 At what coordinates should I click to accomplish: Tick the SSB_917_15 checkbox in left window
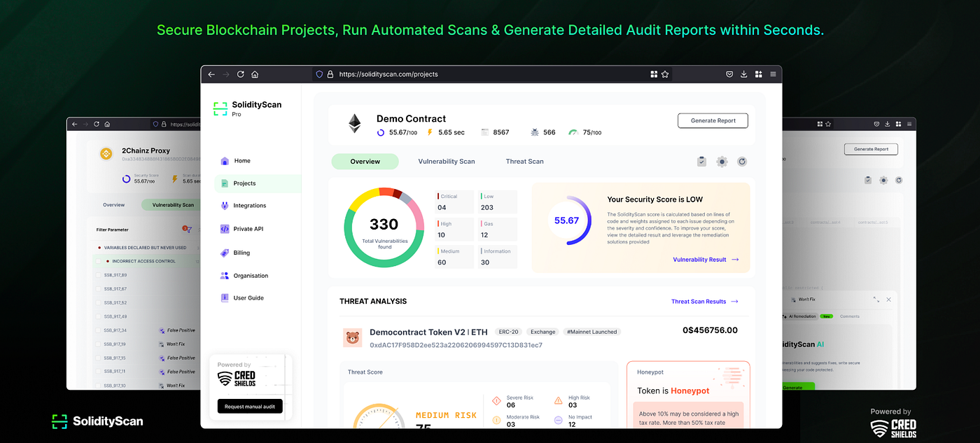[x=99, y=358]
